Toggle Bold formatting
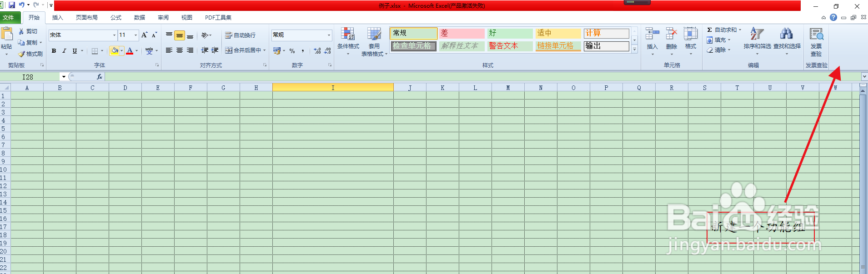This screenshot has width=868, height=274. 54,51
